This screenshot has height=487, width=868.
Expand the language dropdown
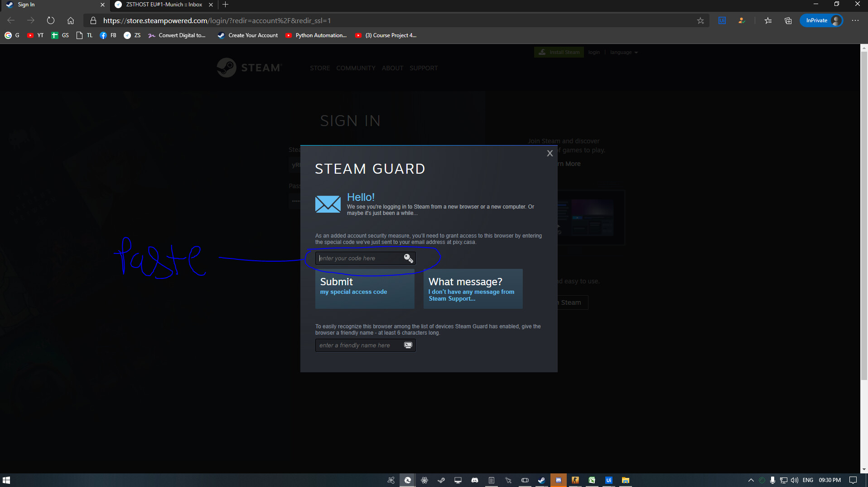624,52
